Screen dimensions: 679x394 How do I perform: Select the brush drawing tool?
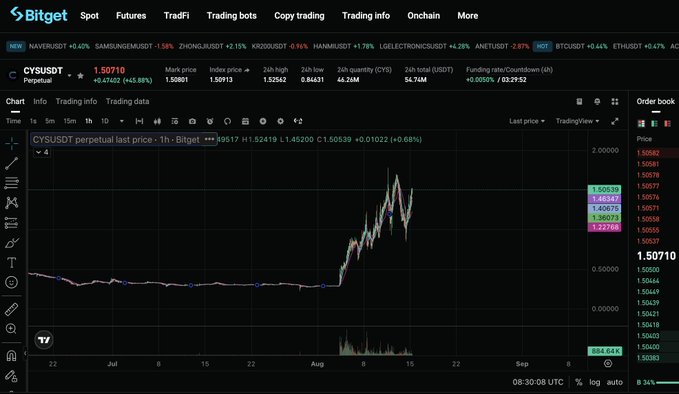[x=12, y=242]
